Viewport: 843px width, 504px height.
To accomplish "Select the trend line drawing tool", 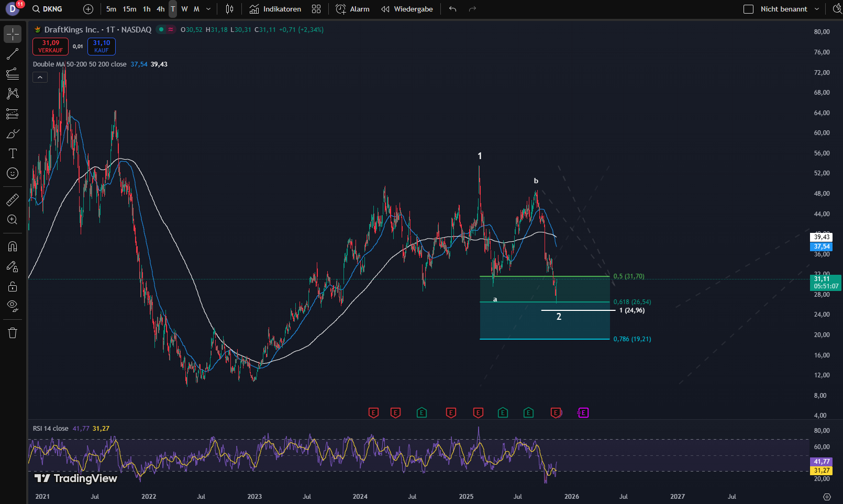I will [x=13, y=54].
